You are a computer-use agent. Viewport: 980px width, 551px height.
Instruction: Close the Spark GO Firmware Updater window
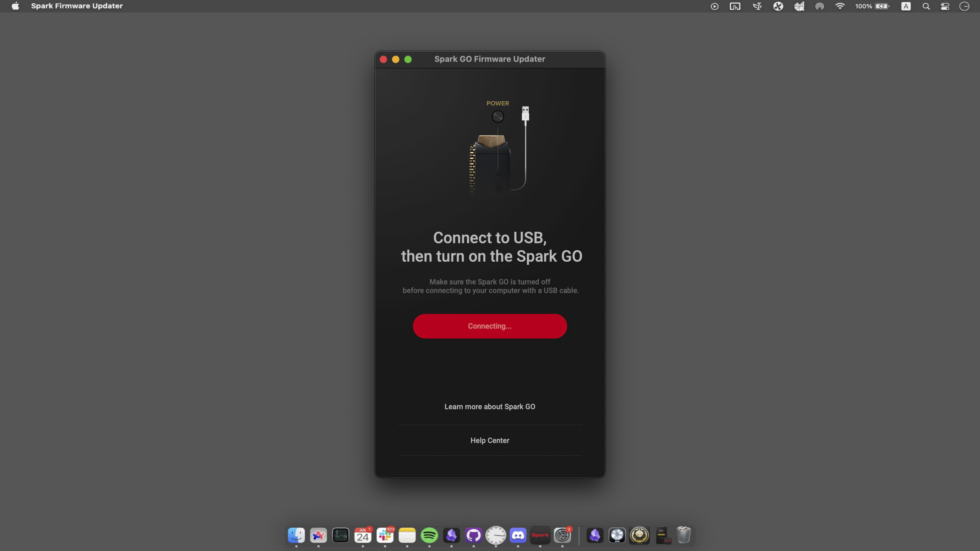coord(384,59)
